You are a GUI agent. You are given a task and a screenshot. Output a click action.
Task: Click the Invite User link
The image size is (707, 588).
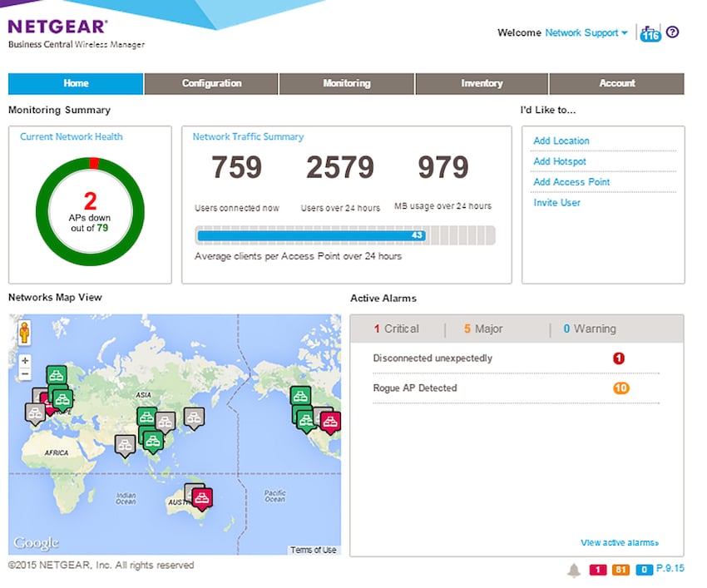(x=556, y=203)
